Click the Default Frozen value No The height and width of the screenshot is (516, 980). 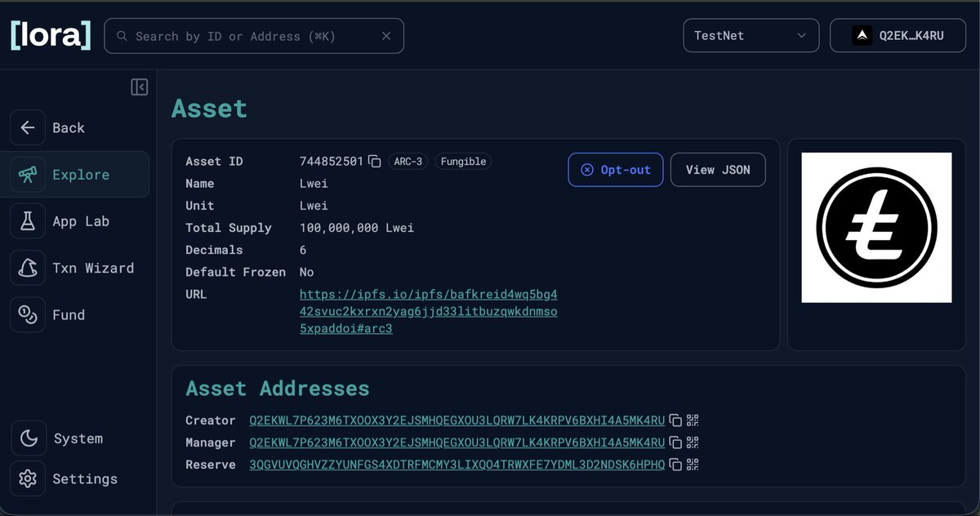tap(307, 272)
